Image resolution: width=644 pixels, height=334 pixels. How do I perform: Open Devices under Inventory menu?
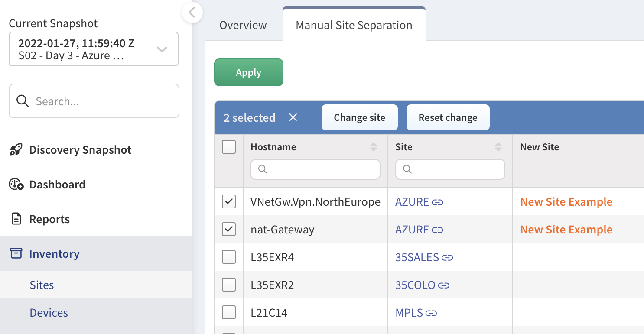[49, 313]
